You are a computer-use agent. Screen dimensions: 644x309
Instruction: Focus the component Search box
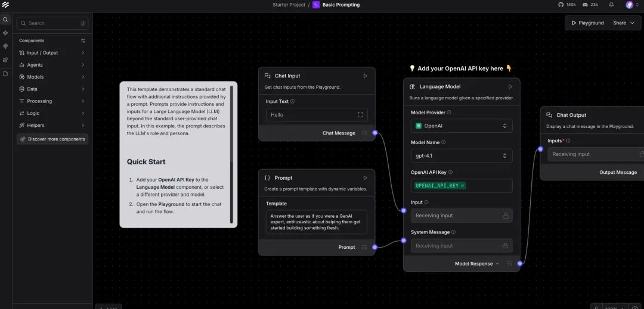pos(52,23)
